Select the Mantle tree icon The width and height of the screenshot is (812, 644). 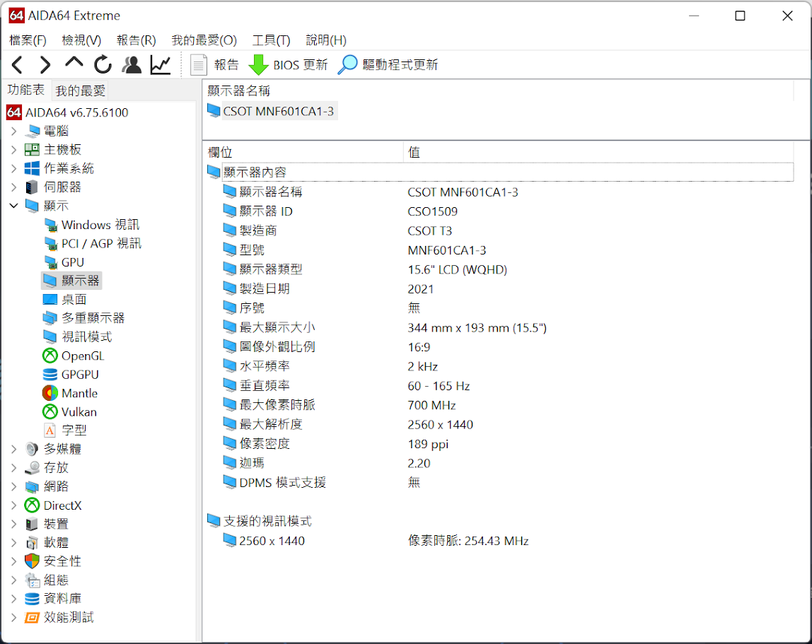50,394
